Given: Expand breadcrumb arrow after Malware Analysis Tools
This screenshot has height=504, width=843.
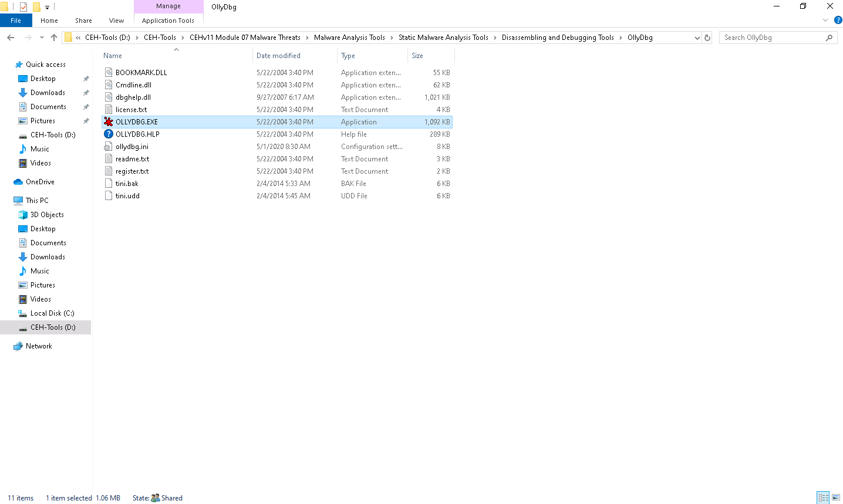Looking at the screenshot, I should [x=392, y=38].
